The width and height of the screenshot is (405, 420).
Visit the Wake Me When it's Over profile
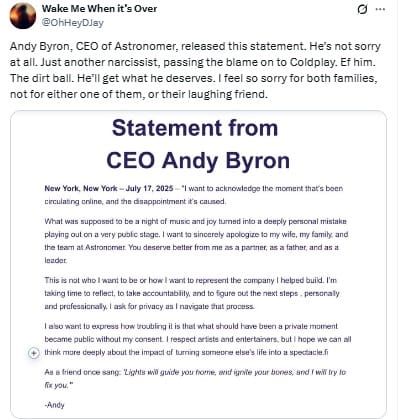click(99, 9)
